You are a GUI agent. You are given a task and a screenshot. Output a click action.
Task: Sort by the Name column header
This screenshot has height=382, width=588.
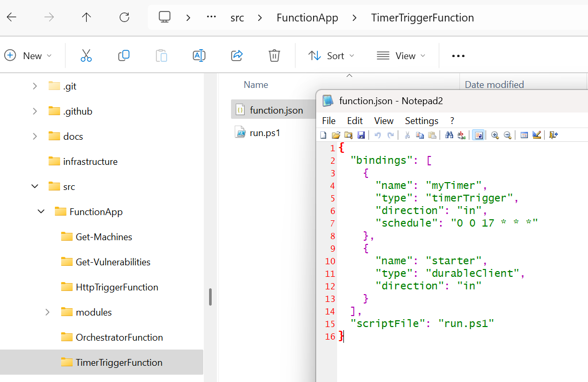256,85
